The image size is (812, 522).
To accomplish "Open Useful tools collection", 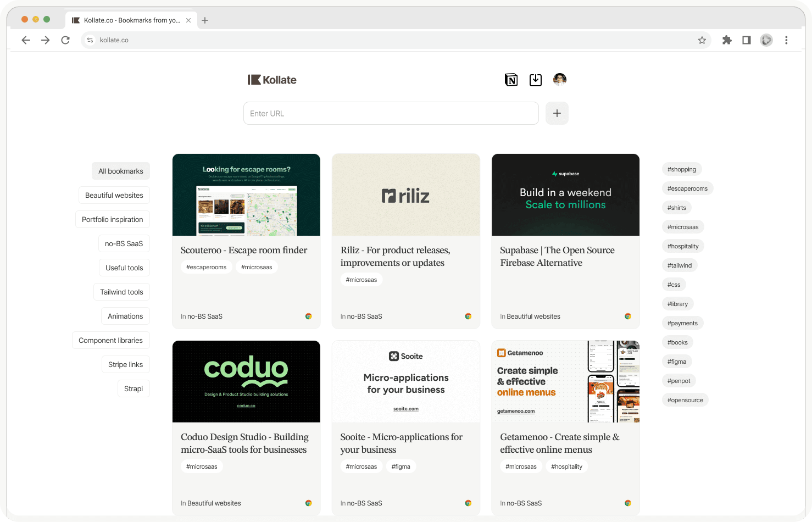I will pyautogui.click(x=125, y=268).
